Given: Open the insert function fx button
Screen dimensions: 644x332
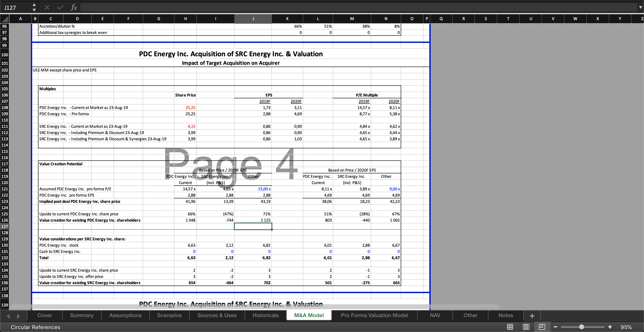Looking at the screenshot, I should click(x=74, y=8).
